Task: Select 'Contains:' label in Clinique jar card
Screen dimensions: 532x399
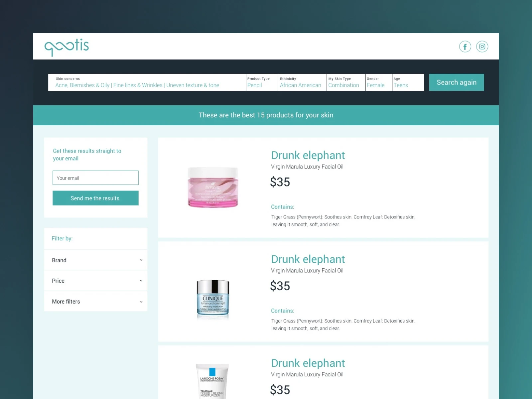Action: 283,311
